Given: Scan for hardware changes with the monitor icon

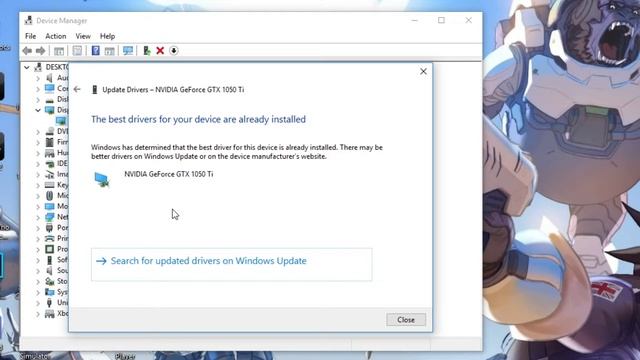Looking at the screenshot, I should [x=128, y=51].
